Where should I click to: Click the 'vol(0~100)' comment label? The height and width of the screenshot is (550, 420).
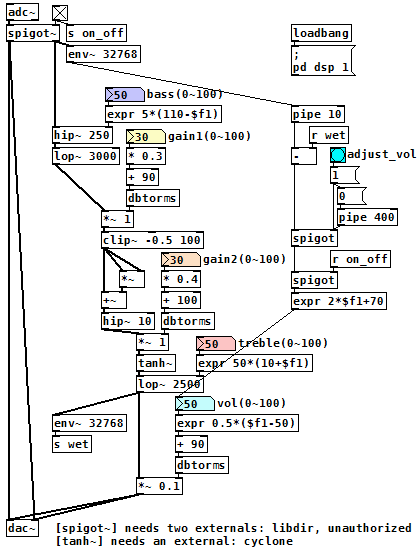[252, 403]
